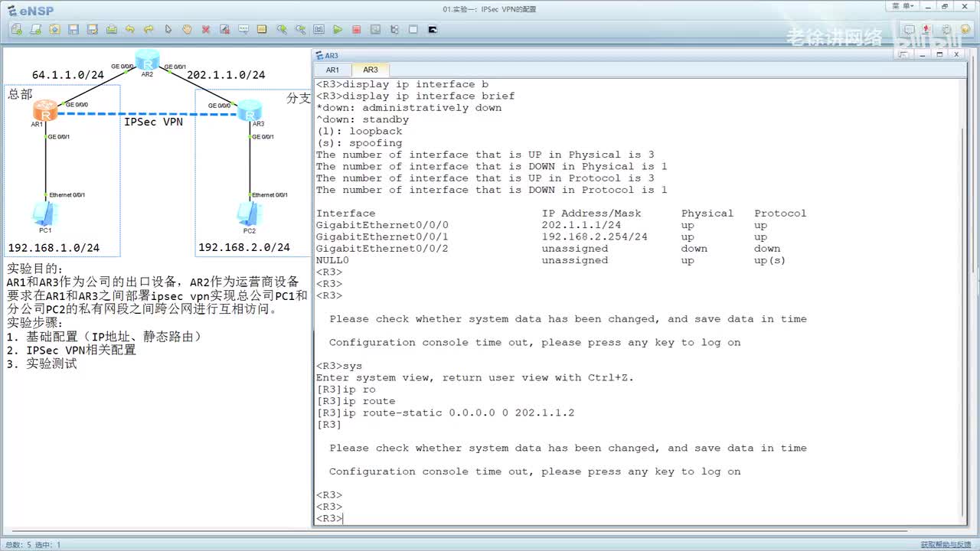Print the topology via printer icon

(112, 30)
